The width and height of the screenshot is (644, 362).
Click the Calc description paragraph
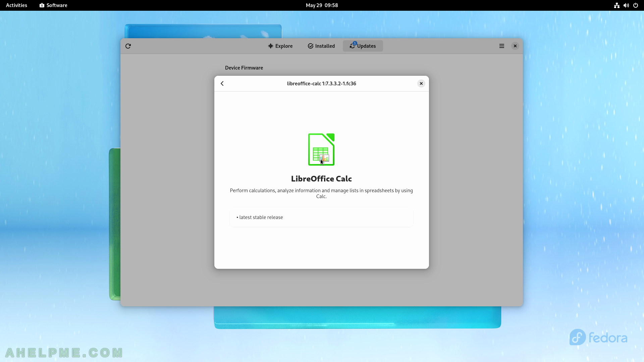pyautogui.click(x=321, y=193)
